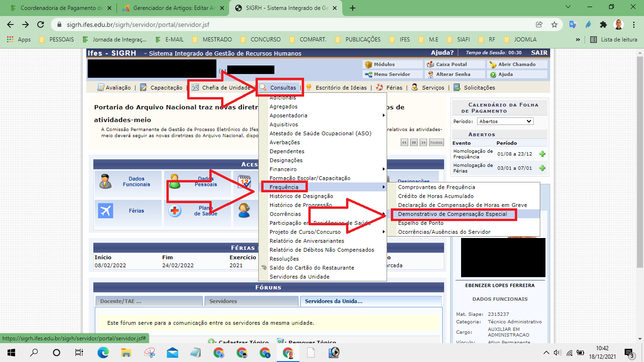644x362 pixels.
Task: Click the Todas news button
Action: pyautogui.click(x=437, y=142)
